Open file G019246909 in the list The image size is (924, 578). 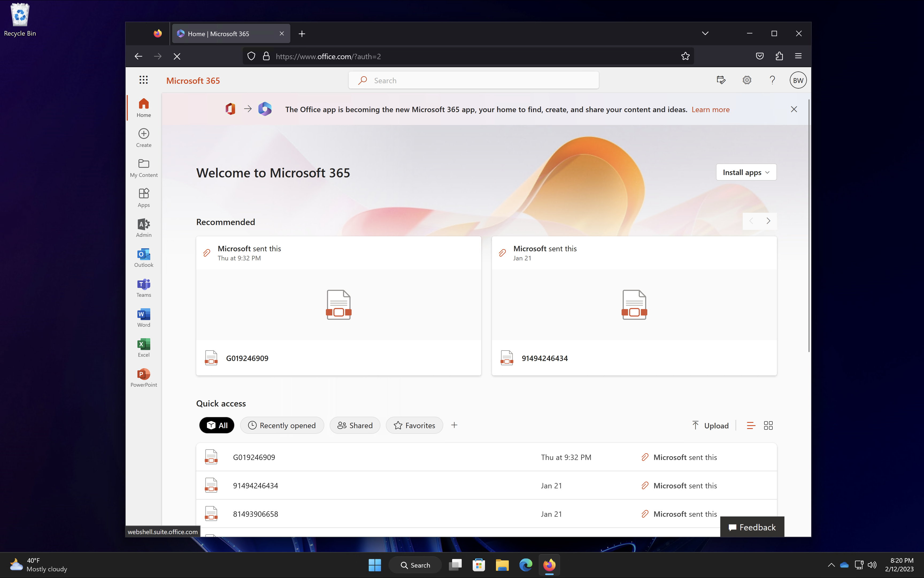tap(486, 457)
